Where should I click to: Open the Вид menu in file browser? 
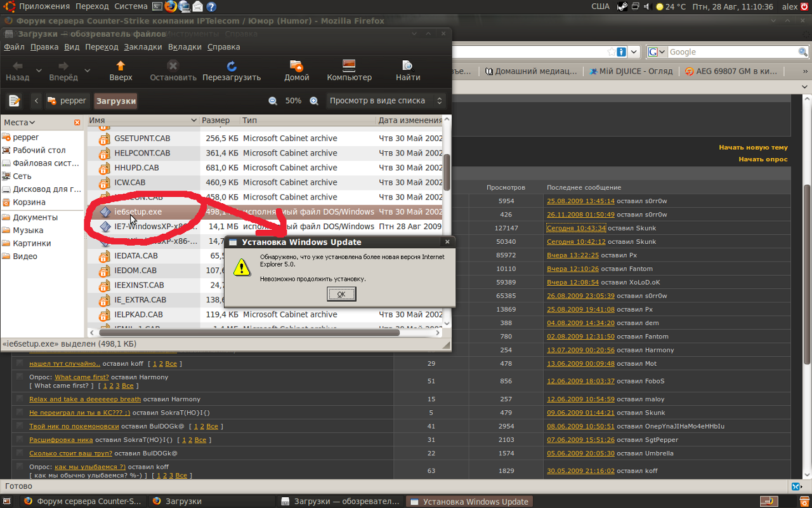72,46
